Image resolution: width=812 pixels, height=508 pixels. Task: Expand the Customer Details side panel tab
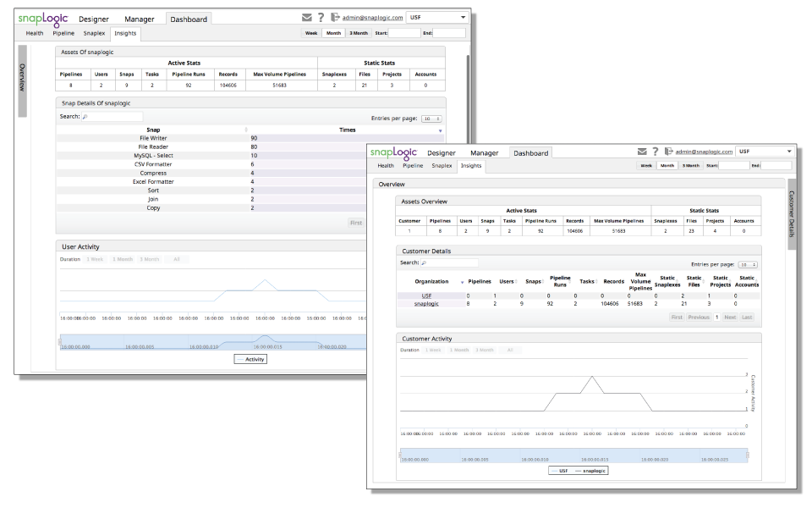click(792, 214)
